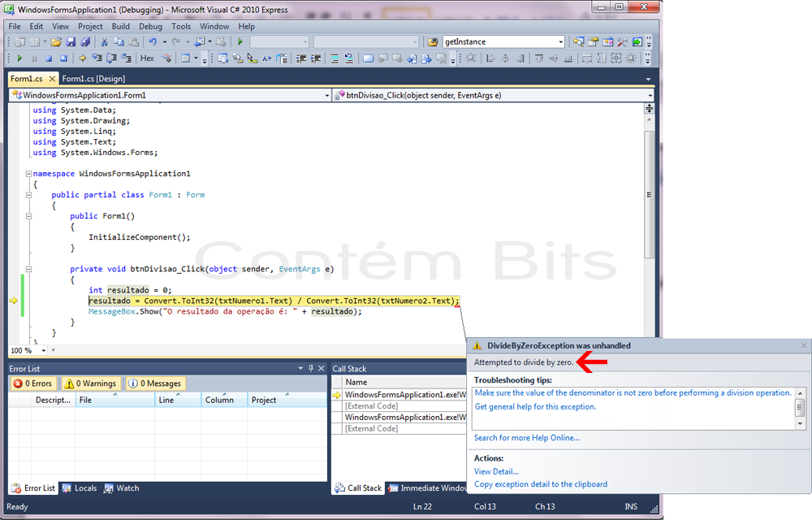This screenshot has width=812, height=520.
Task: Toggle auto-hide pin on Error List
Action: coord(311,368)
